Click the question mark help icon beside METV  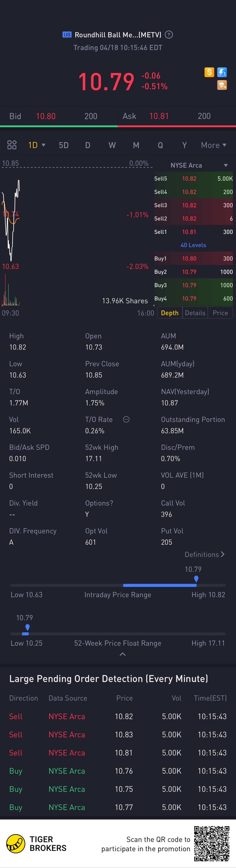coord(169,35)
